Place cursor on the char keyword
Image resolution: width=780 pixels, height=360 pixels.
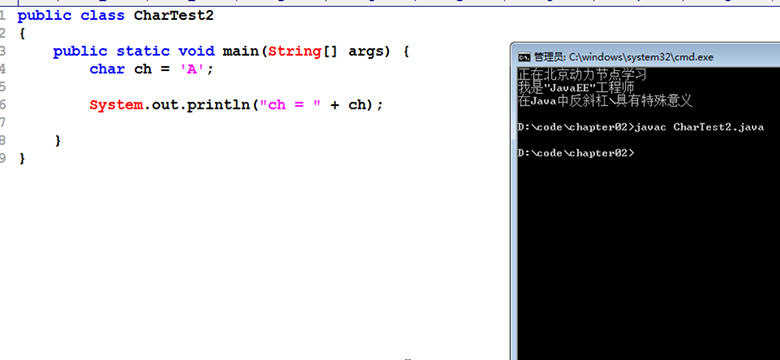pos(107,69)
